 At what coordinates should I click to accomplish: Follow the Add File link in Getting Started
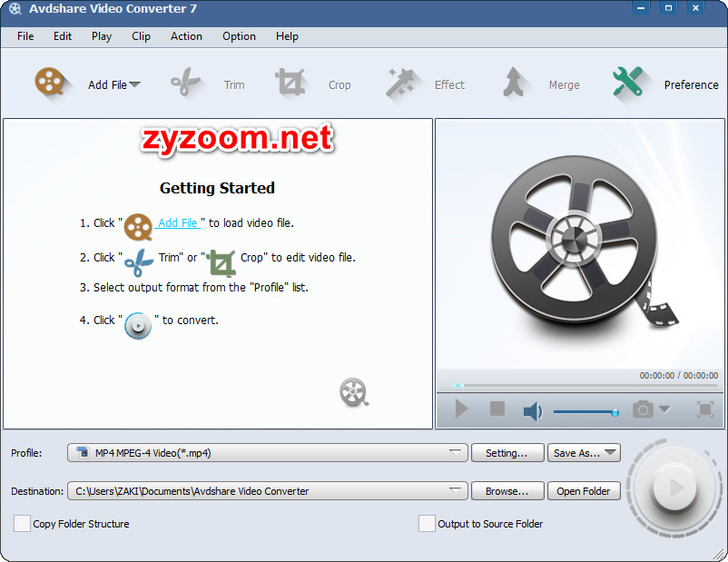click(177, 223)
